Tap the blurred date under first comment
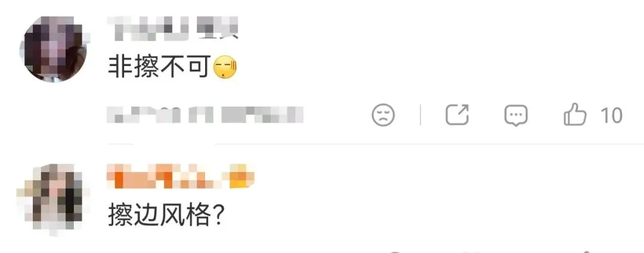 point(144,114)
